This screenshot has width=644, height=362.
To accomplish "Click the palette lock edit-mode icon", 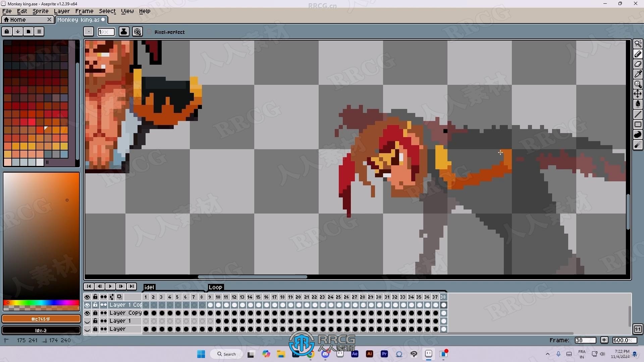I will pyautogui.click(x=7, y=32).
